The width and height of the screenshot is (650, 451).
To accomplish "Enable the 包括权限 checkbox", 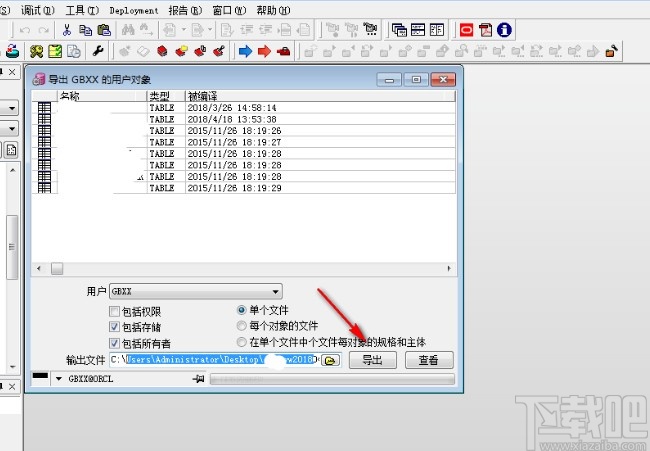I will coord(114,311).
